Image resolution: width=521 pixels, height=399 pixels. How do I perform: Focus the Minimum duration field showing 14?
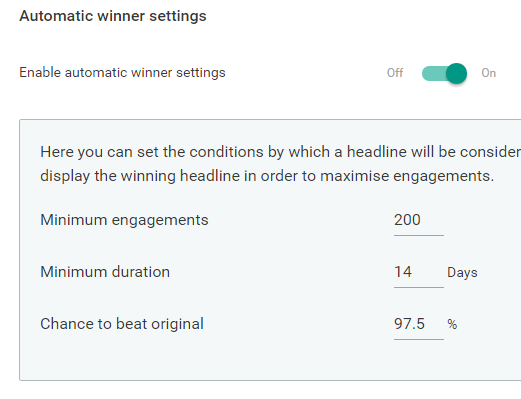pyautogui.click(x=419, y=272)
